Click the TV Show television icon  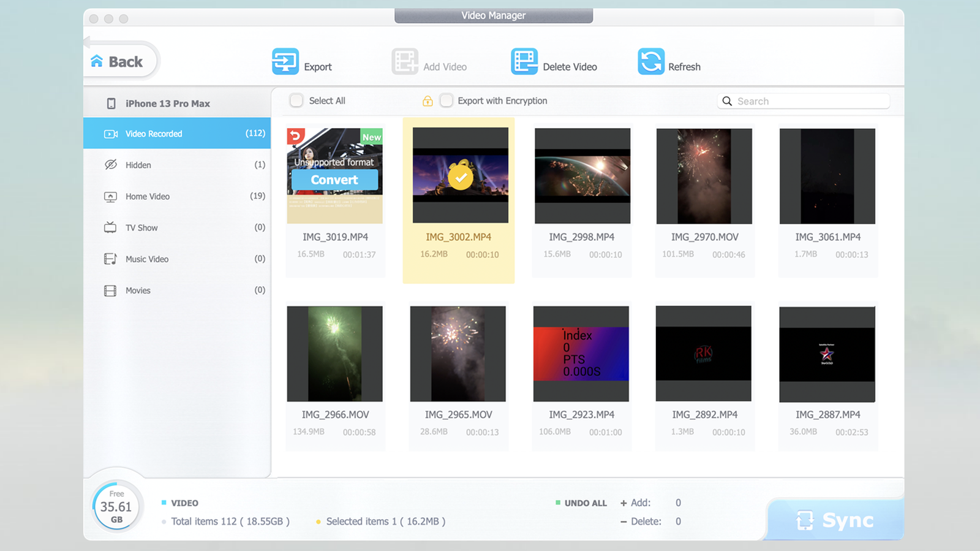point(110,227)
